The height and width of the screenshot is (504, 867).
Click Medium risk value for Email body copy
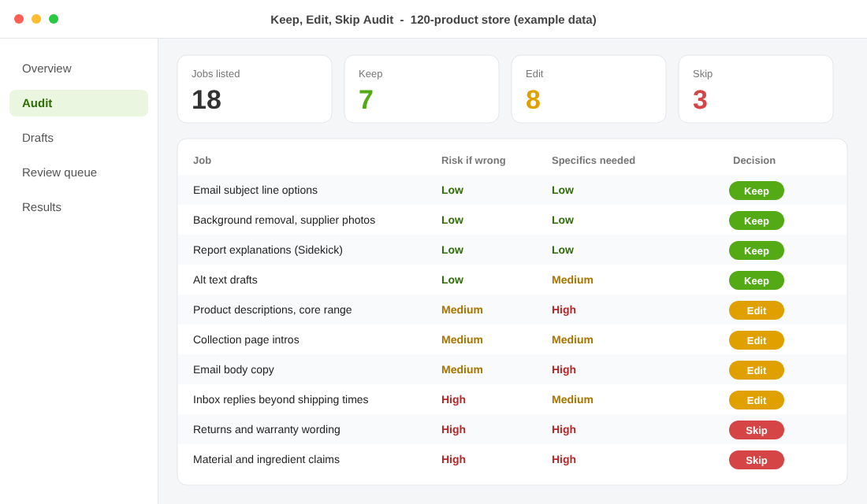coord(462,369)
